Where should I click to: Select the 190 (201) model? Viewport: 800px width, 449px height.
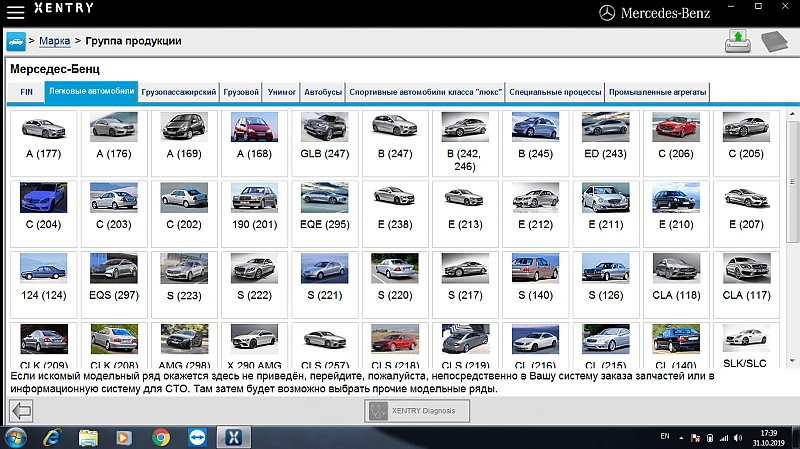[x=255, y=214]
